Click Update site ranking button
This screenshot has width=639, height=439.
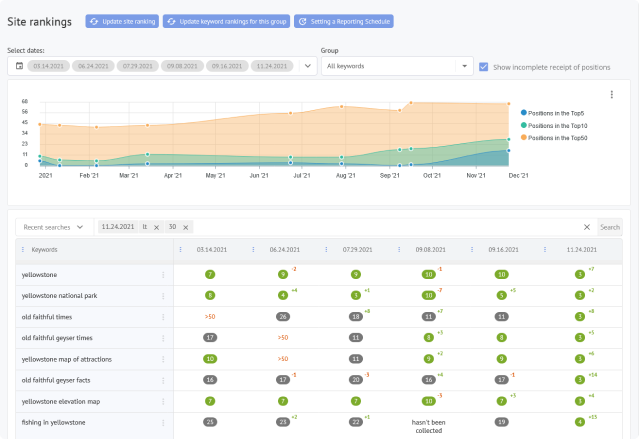[x=122, y=21]
